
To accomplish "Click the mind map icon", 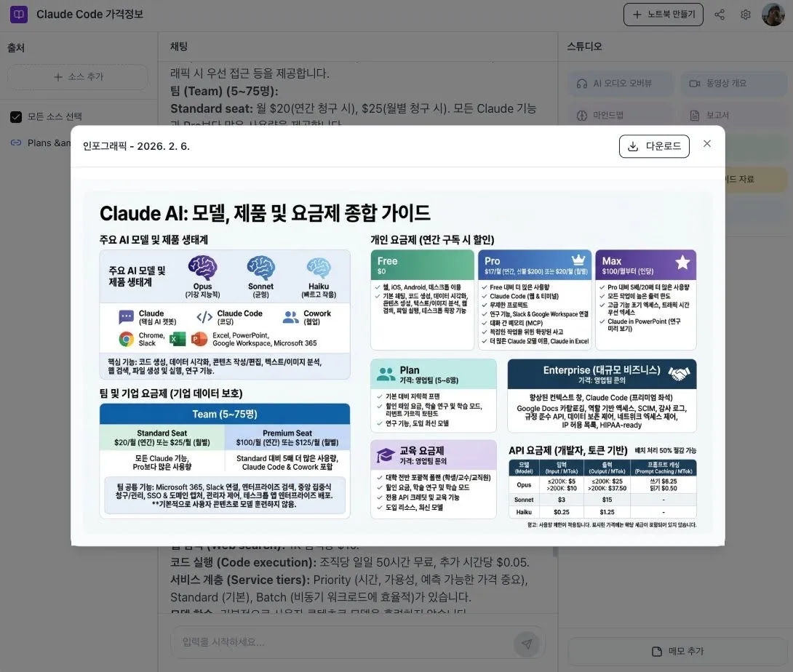I will [582, 116].
